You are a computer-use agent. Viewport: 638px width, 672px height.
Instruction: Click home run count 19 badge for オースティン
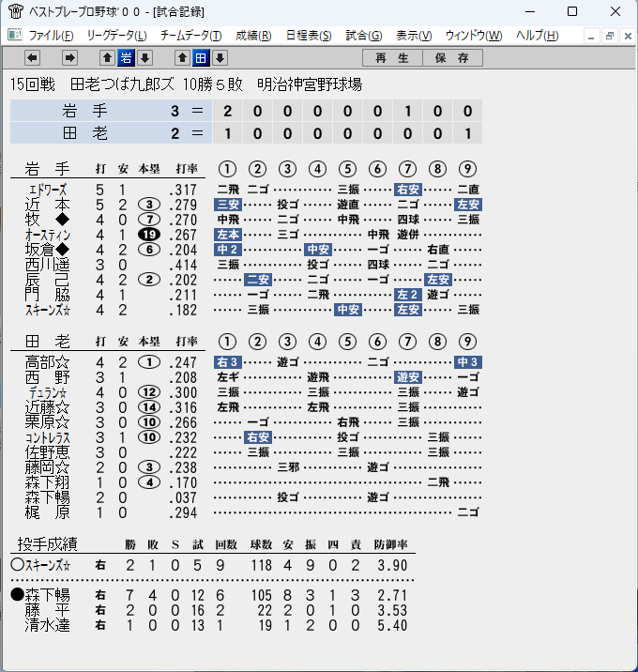point(149,235)
